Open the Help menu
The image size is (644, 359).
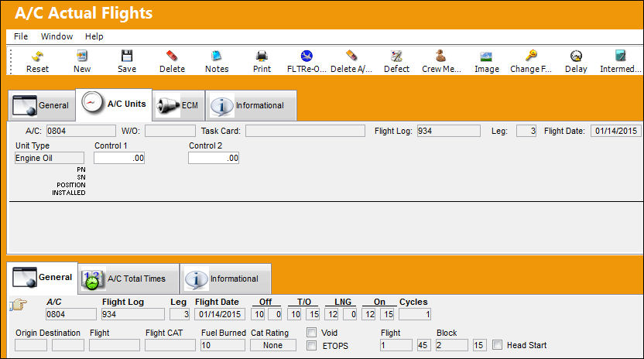pos(94,36)
